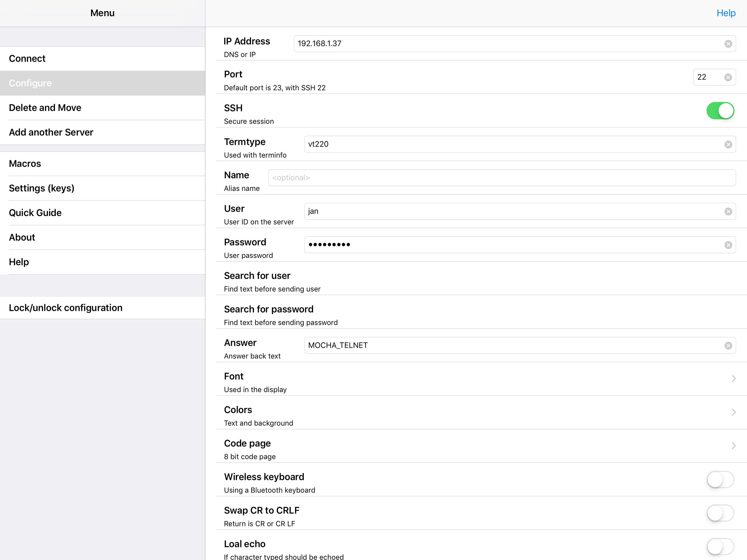
Task: Clear the IP Address field
Action: (728, 44)
